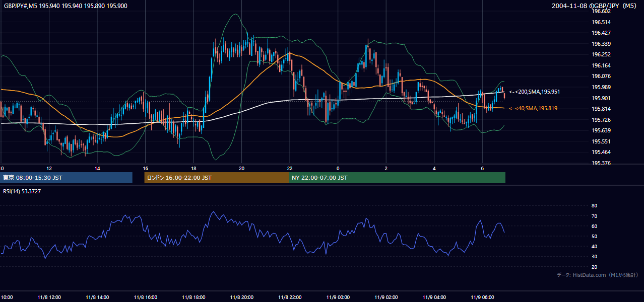Click price axis value 195.639
The width and height of the screenshot is (644, 302).
[601, 131]
